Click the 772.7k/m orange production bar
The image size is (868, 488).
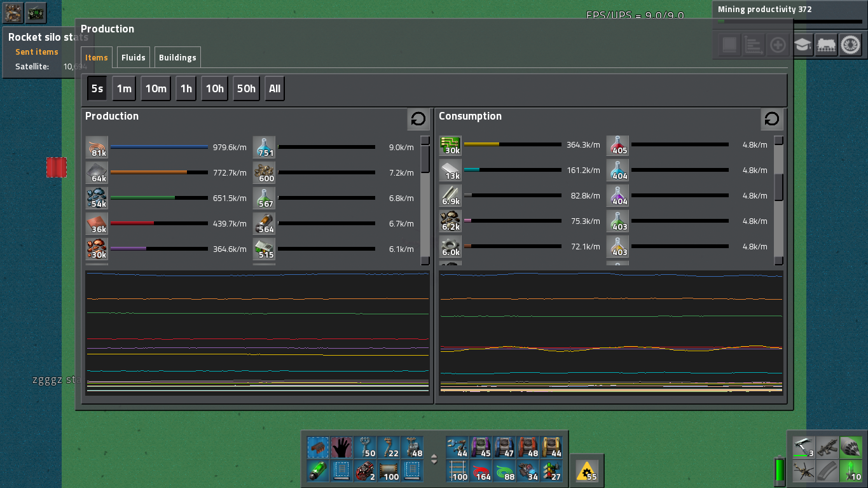click(x=159, y=172)
